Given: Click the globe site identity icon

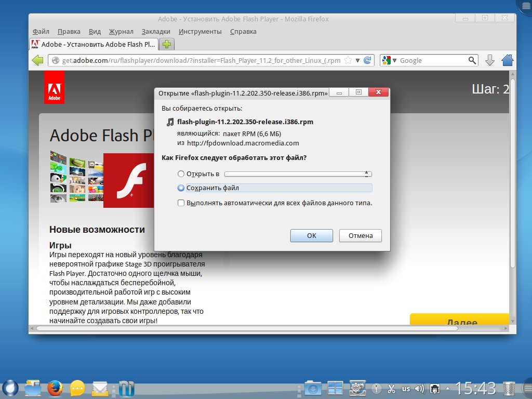Looking at the screenshot, I should pos(56,60).
